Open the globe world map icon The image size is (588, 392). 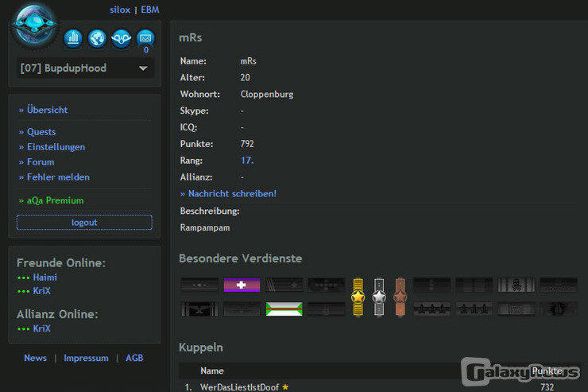coord(97,37)
